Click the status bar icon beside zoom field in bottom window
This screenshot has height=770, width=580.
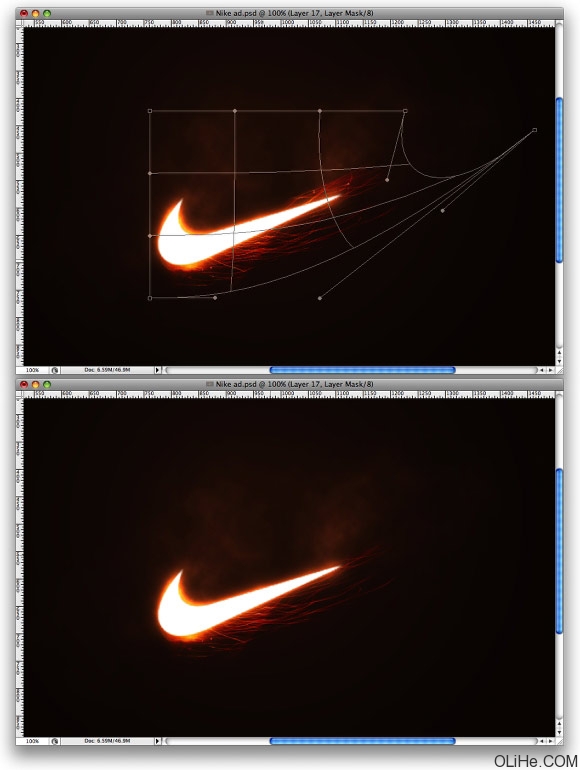55,741
